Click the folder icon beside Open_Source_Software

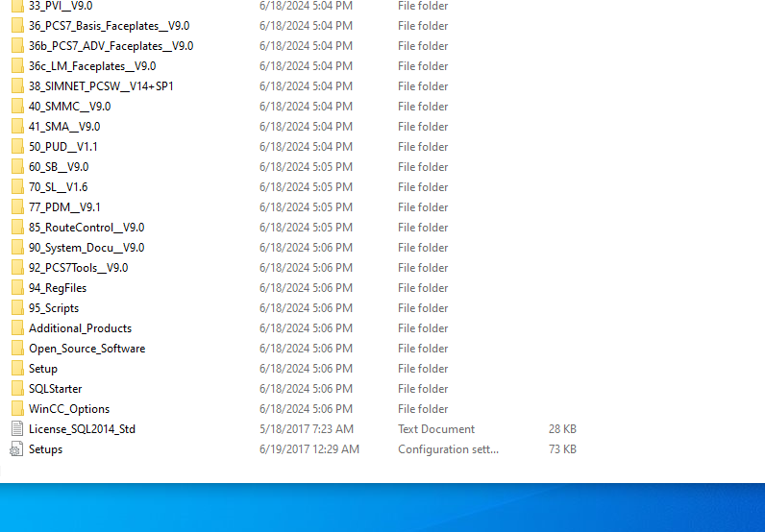17,349
